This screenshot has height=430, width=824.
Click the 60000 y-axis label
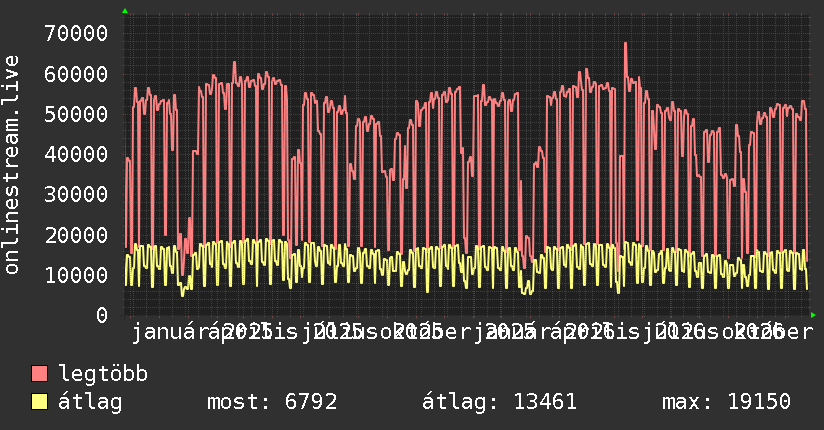click(x=76, y=74)
